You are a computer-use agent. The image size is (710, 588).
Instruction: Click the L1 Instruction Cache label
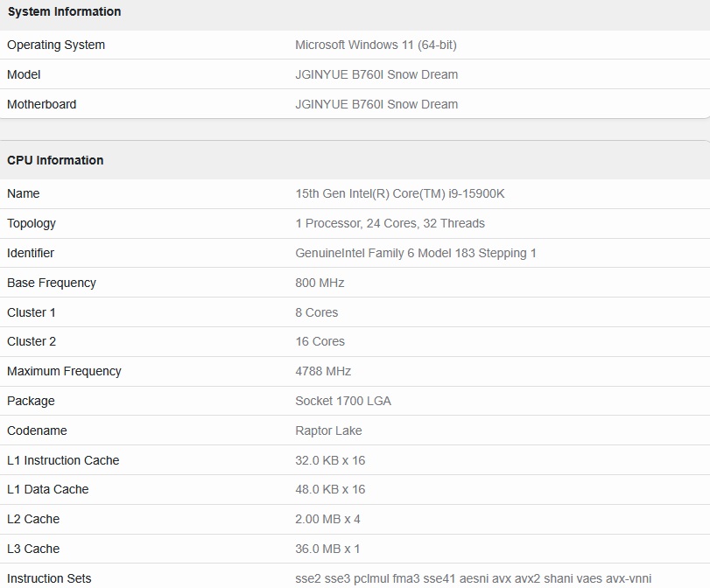[63, 460]
